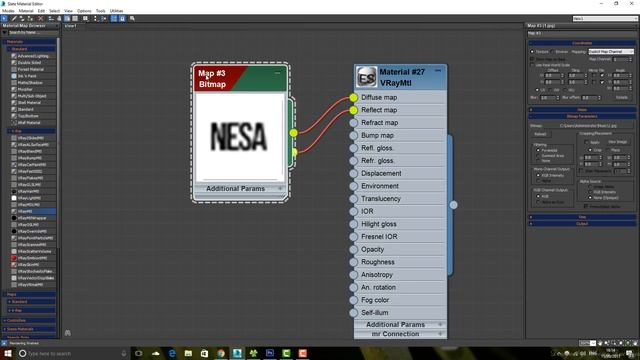Open the Utilities menu
640x360 pixels.
click(x=116, y=11)
